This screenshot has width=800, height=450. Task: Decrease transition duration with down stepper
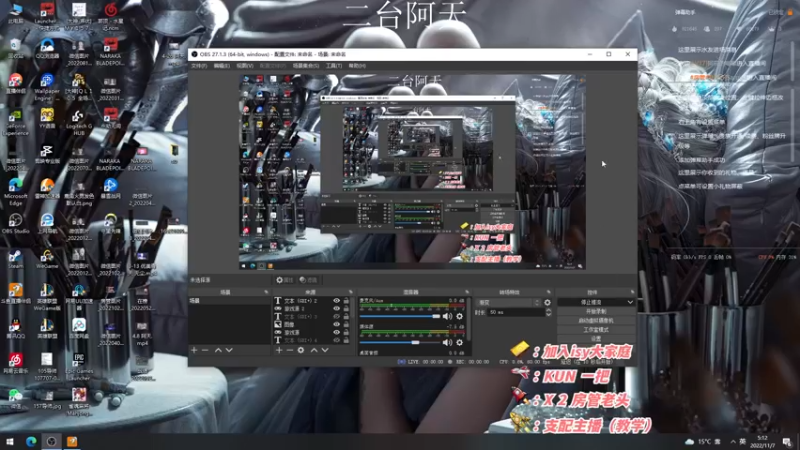click(x=548, y=314)
